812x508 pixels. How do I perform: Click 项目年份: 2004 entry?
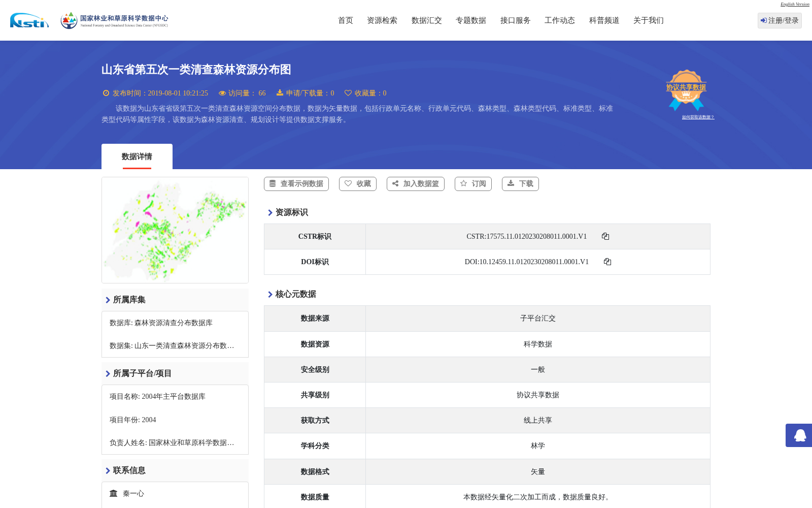pyautogui.click(x=133, y=420)
